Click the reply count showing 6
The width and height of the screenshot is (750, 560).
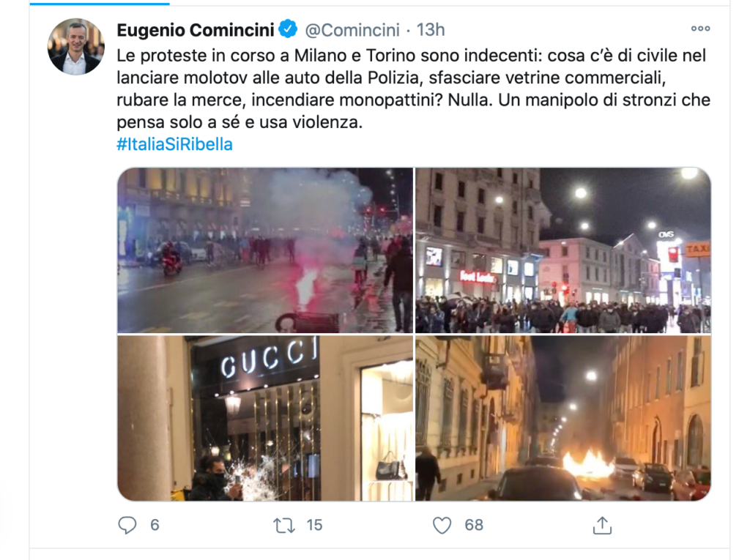[x=155, y=525]
